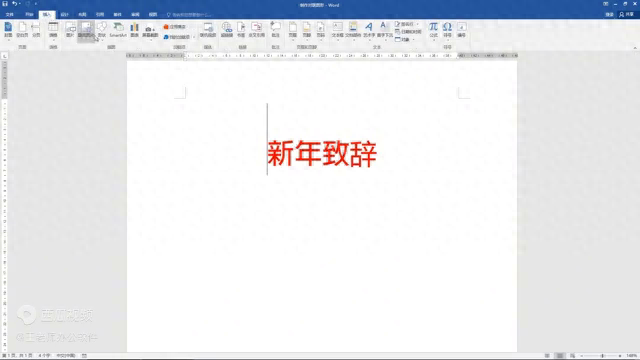Image resolution: width=640 pixels, height=360 pixels.
Task: Click the language indicator in status bar
Action: pos(65,356)
